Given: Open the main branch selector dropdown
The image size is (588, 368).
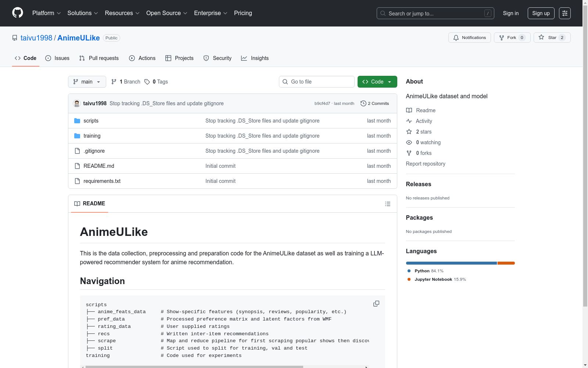Looking at the screenshot, I should tap(87, 82).
